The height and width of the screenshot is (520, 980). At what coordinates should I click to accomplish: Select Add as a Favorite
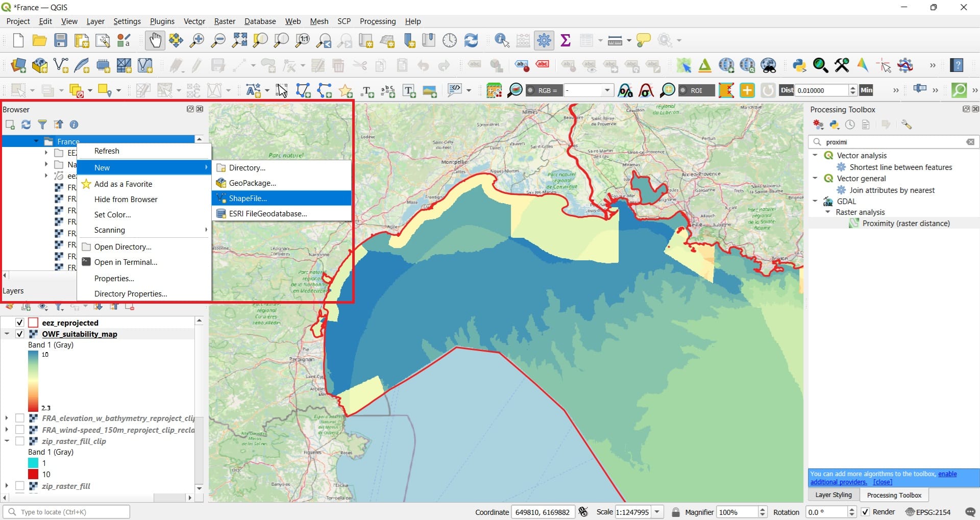coord(144,184)
